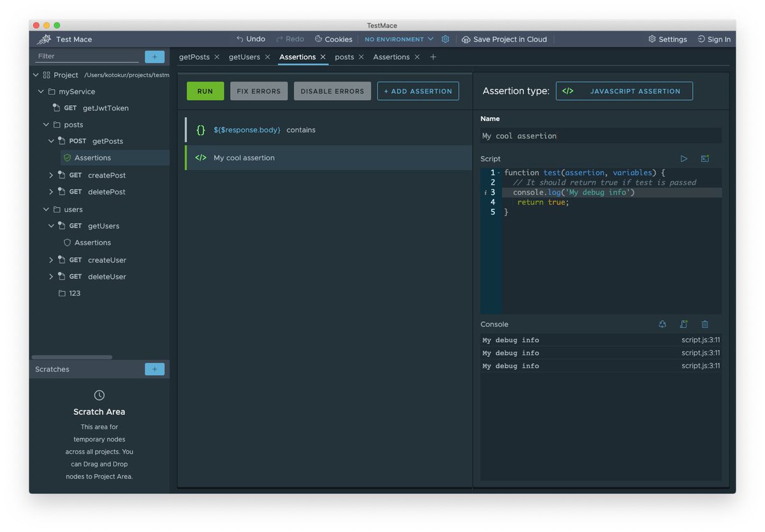This screenshot has width=765, height=532.
Task: Clear the console with trash icon
Action: (705, 324)
